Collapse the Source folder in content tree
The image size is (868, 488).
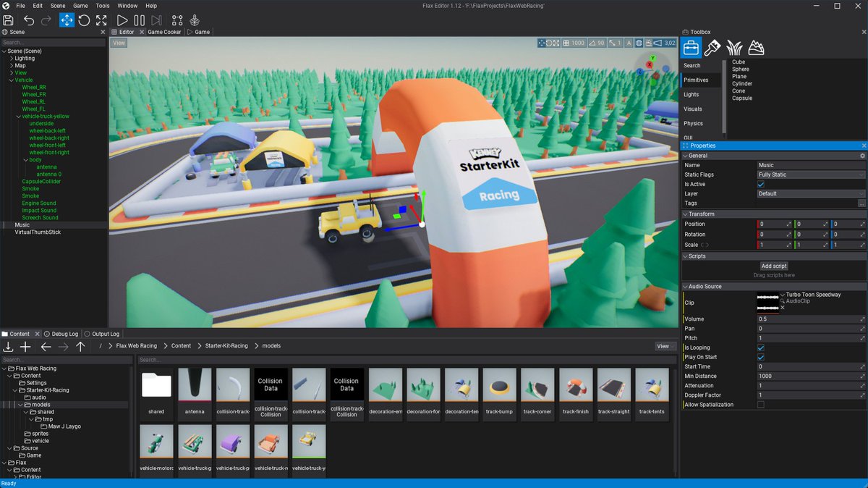pyautogui.click(x=9, y=448)
